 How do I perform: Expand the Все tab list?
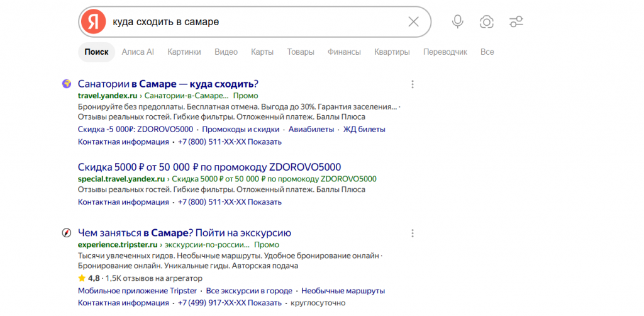(487, 52)
